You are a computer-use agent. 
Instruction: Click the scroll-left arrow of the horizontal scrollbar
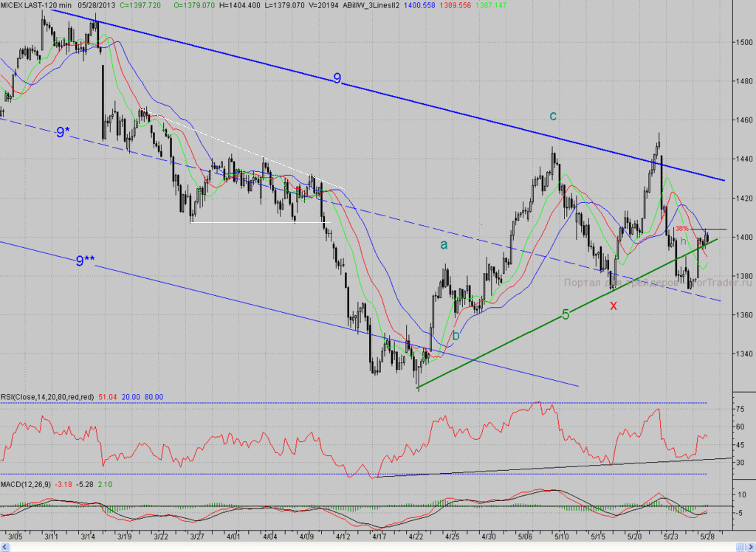[x=4, y=547]
